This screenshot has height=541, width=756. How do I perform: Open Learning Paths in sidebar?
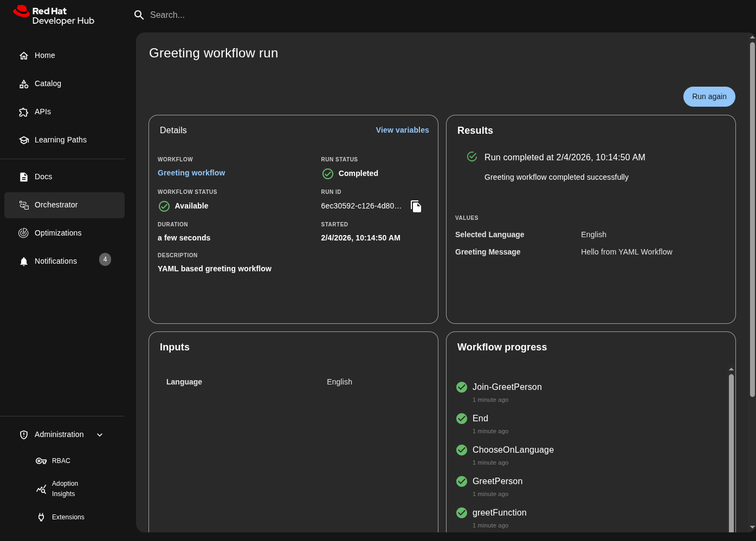[x=60, y=140]
